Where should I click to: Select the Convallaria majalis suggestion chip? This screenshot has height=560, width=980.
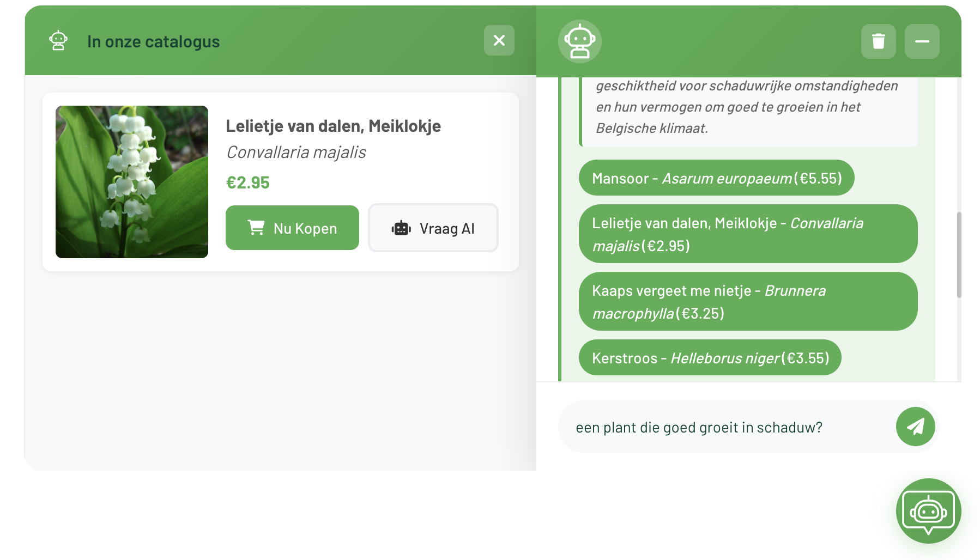pos(748,234)
